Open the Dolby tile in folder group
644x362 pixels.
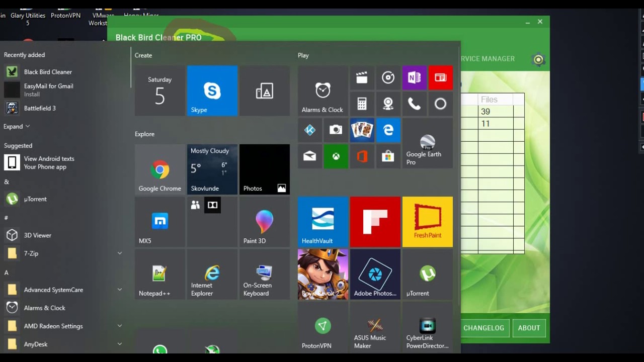pos(212,205)
